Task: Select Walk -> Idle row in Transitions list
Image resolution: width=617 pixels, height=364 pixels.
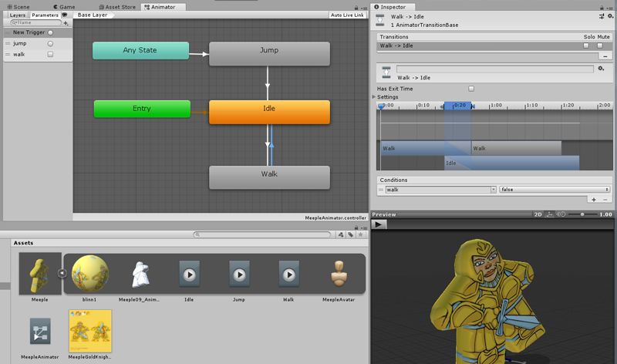Action: coord(494,45)
